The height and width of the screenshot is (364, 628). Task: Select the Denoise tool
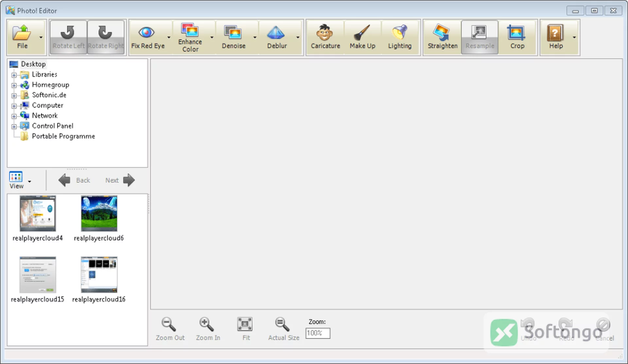(x=234, y=37)
